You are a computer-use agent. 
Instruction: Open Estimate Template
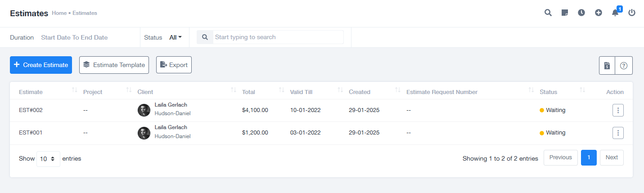pos(114,65)
